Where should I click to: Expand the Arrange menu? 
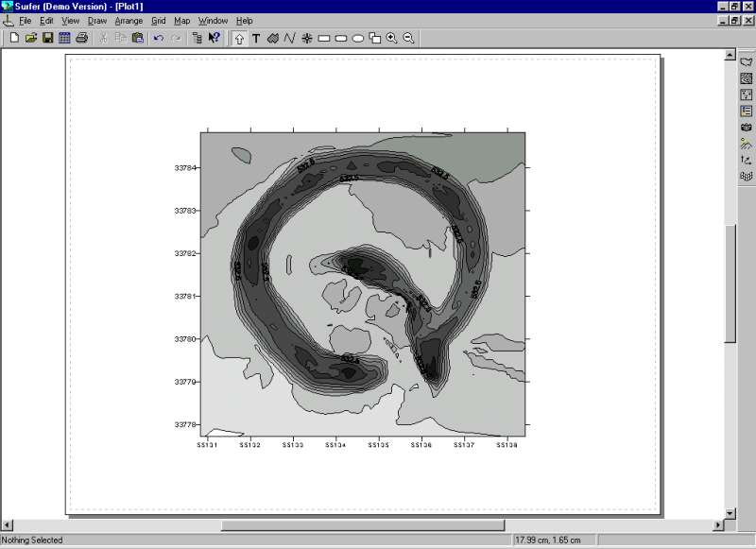[x=129, y=20]
